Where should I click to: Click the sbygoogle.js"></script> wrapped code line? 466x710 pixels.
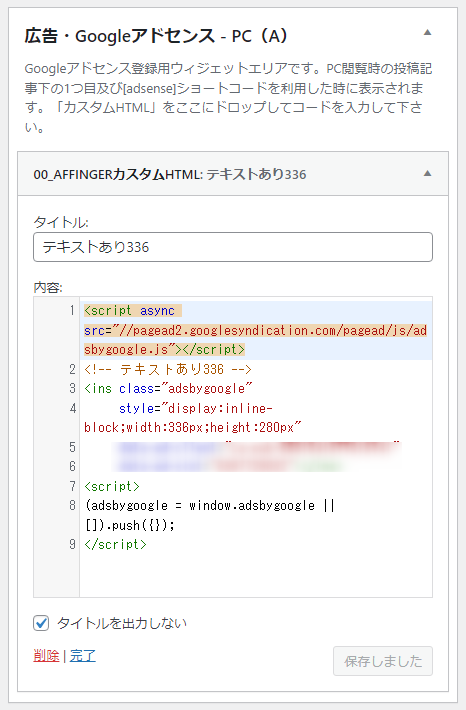pyautogui.click(x=164, y=350)
